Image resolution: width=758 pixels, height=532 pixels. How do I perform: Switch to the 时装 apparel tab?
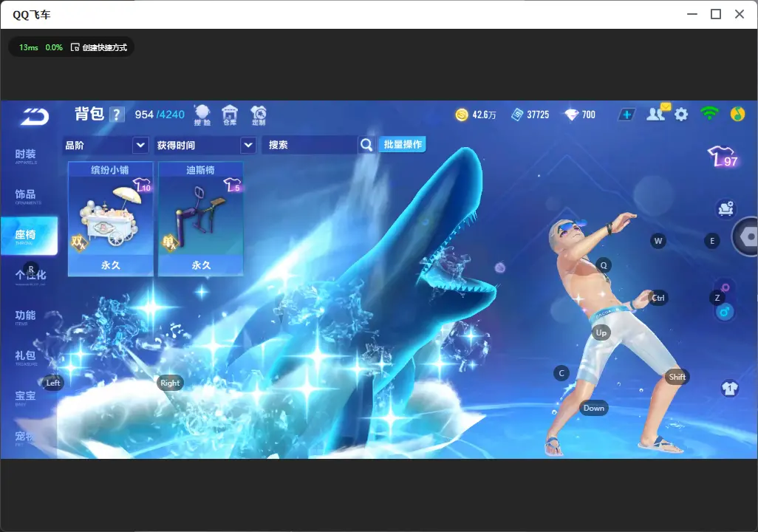click(26, 156)
